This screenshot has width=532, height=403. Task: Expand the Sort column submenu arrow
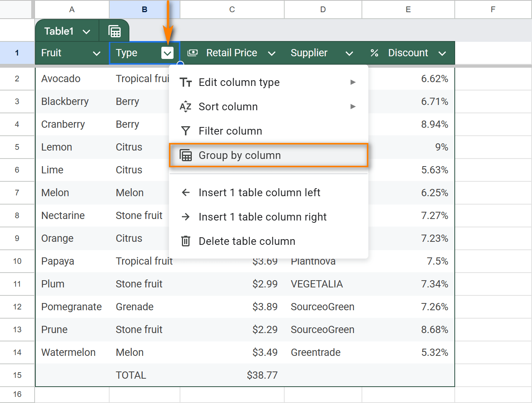click(x=353, y=107)
